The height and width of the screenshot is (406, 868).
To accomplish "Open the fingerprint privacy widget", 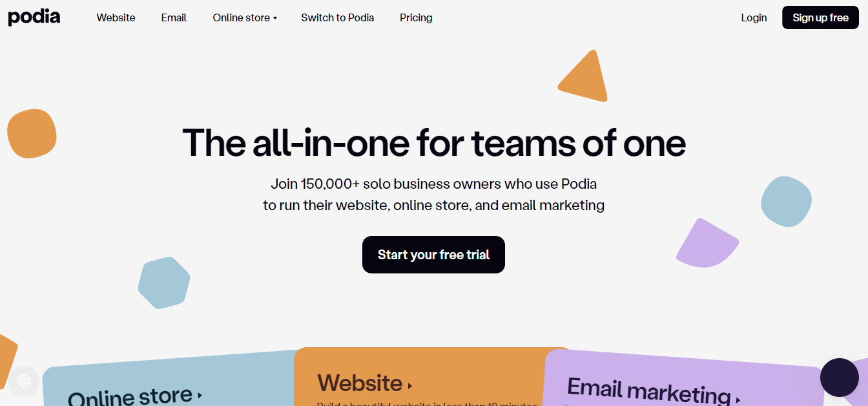I will tap(24, 381).
